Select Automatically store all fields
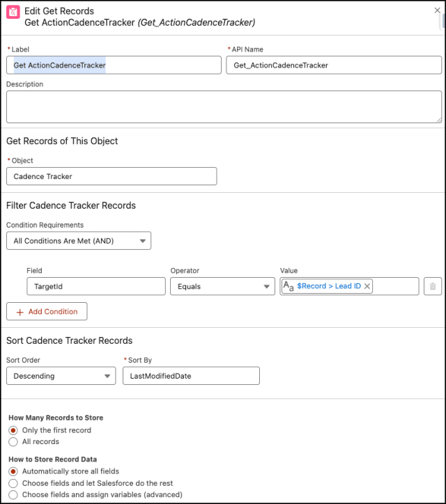446x504 pixels. click(x=13, y=472)
